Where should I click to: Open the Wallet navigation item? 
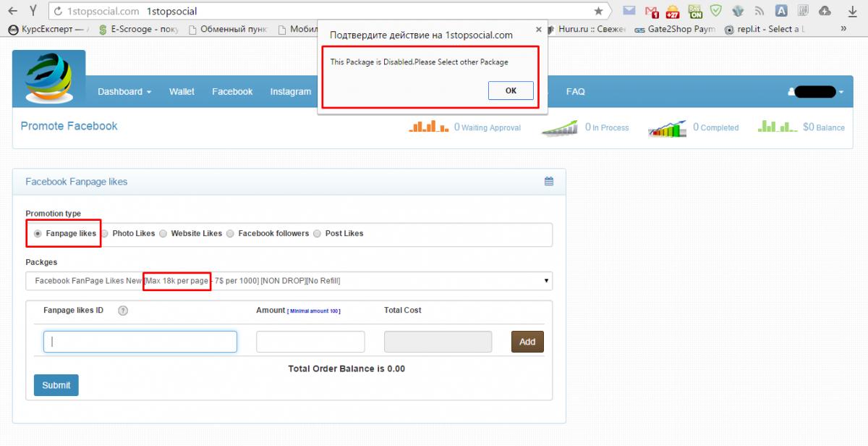tap(182, 92)
